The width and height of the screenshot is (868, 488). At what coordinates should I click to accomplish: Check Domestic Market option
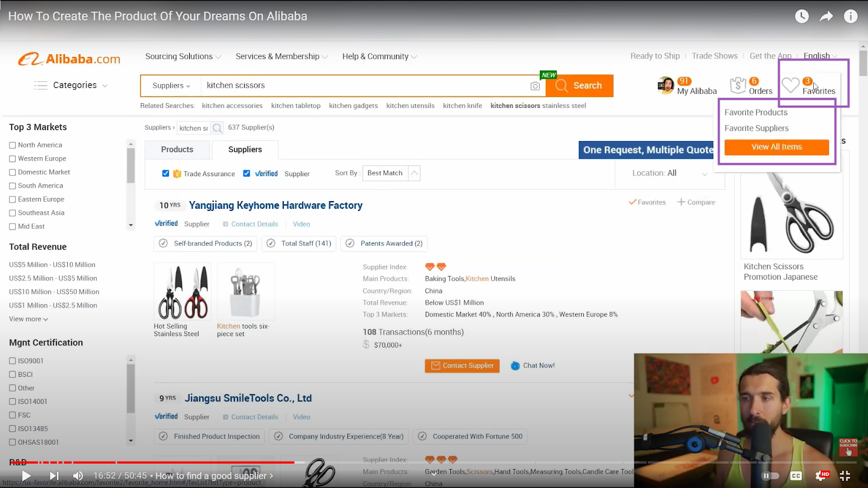point(12,172)
